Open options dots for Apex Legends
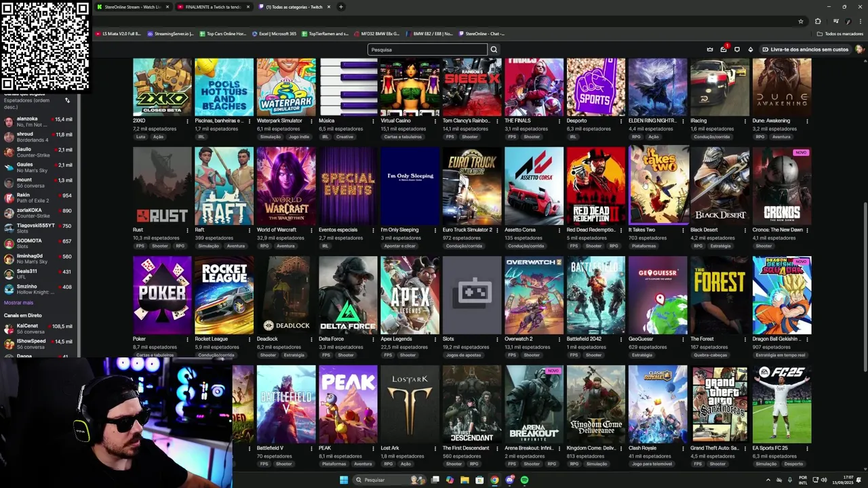Screen dimensions: 868x488 (x=435, y=340)
